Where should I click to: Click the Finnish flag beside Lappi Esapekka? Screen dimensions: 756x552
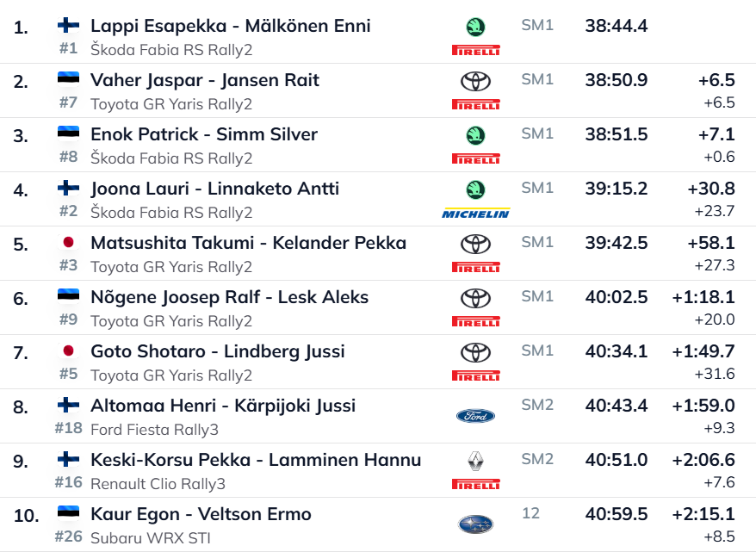[68, 25]
